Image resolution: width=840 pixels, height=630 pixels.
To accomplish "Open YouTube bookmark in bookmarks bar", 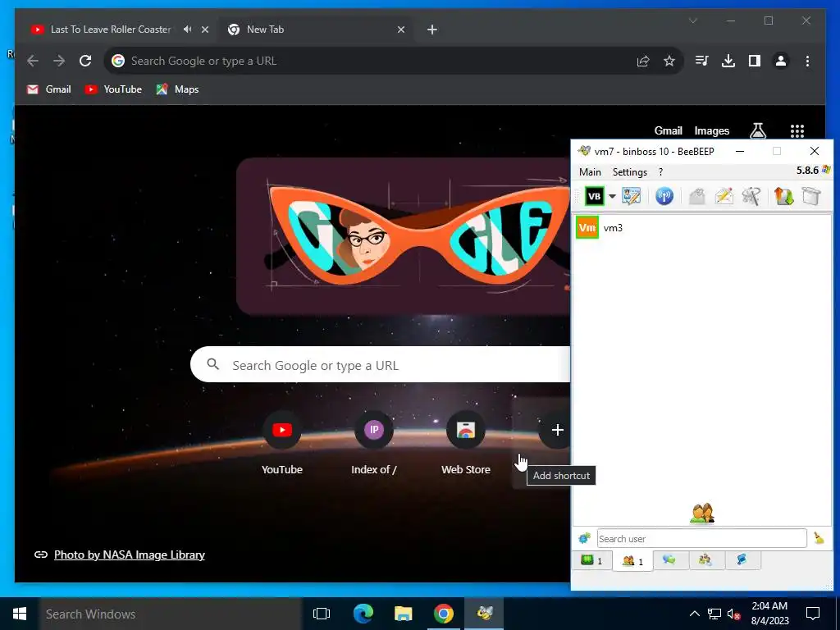I will click(x=113, y=89).
